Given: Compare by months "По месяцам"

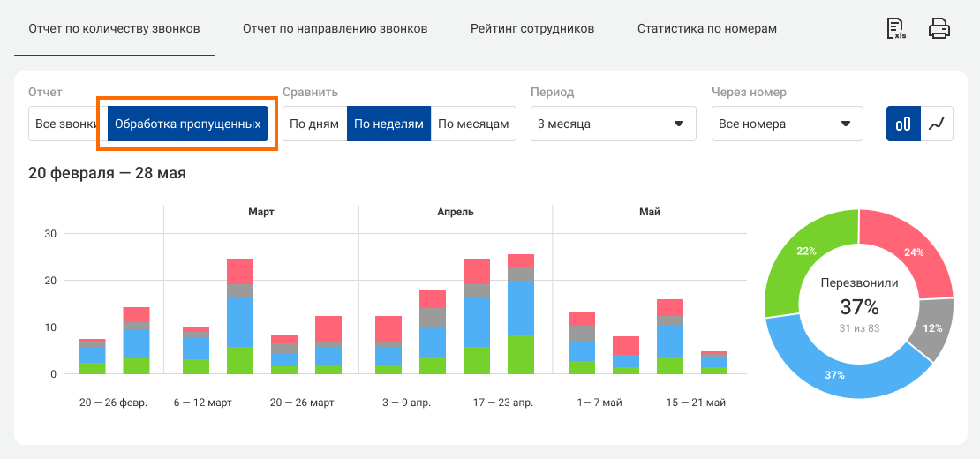Looking at the screenshot, I should tap(473, 124).
